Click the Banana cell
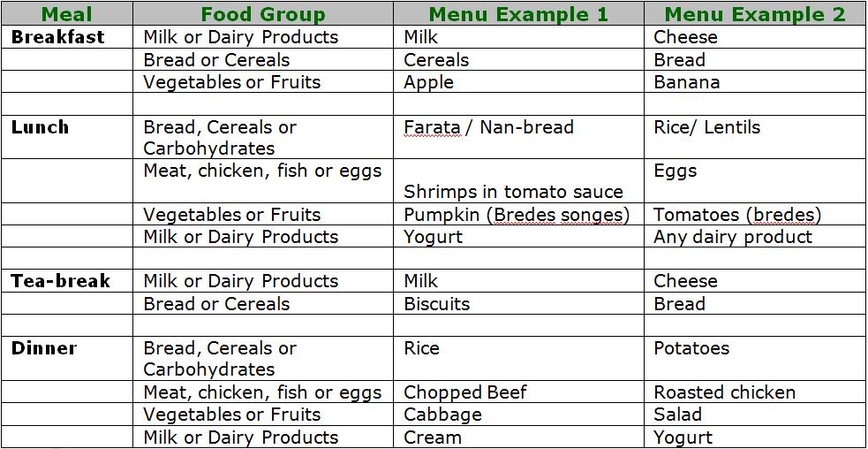868x449 pixels. (686, 82)
